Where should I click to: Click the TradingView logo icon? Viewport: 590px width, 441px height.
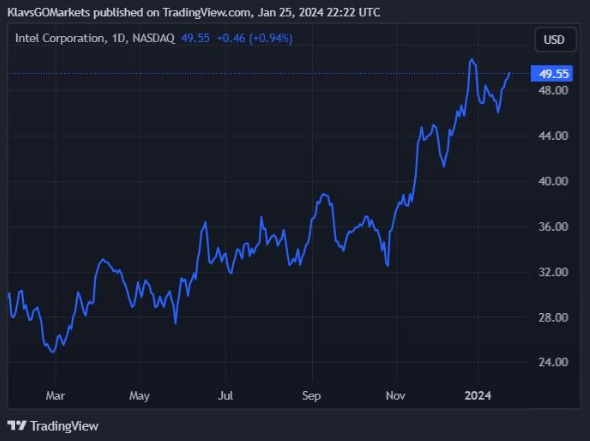[17, 426]
